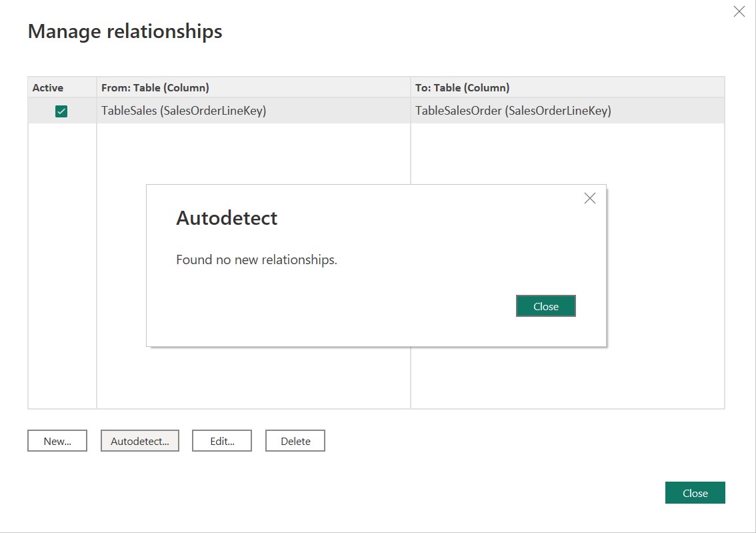Screen dimensions: 756x533
Task: Click the Edit... button
Action: [222, 441]
